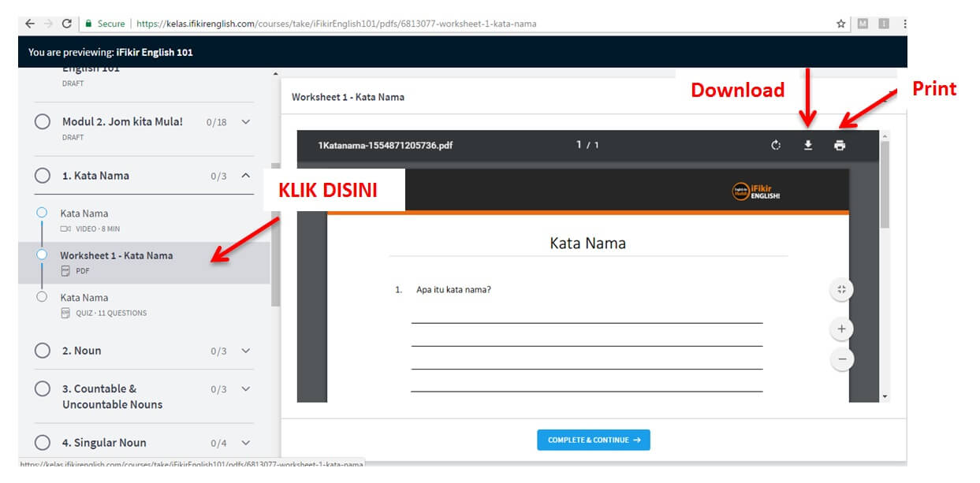Click the M extension icon in the browser toolbar
Screen dimensions: 980x483
tap(863, 24)
